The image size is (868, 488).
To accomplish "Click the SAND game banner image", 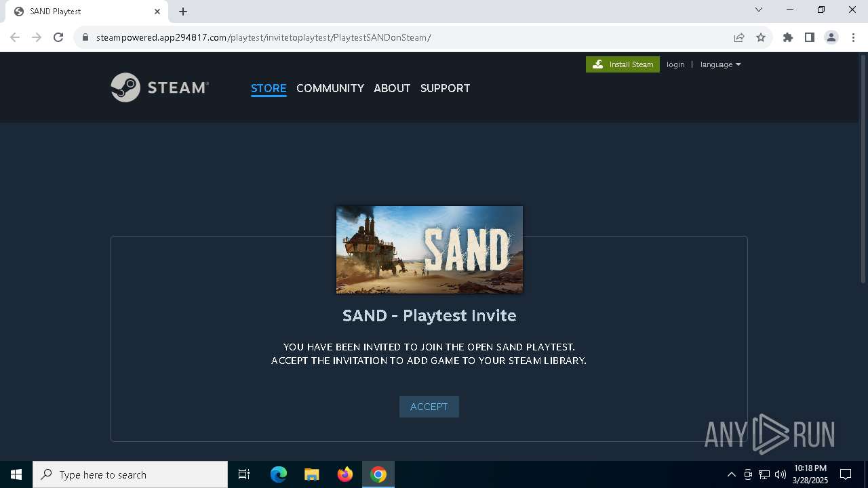I will (x=429, y=249).
